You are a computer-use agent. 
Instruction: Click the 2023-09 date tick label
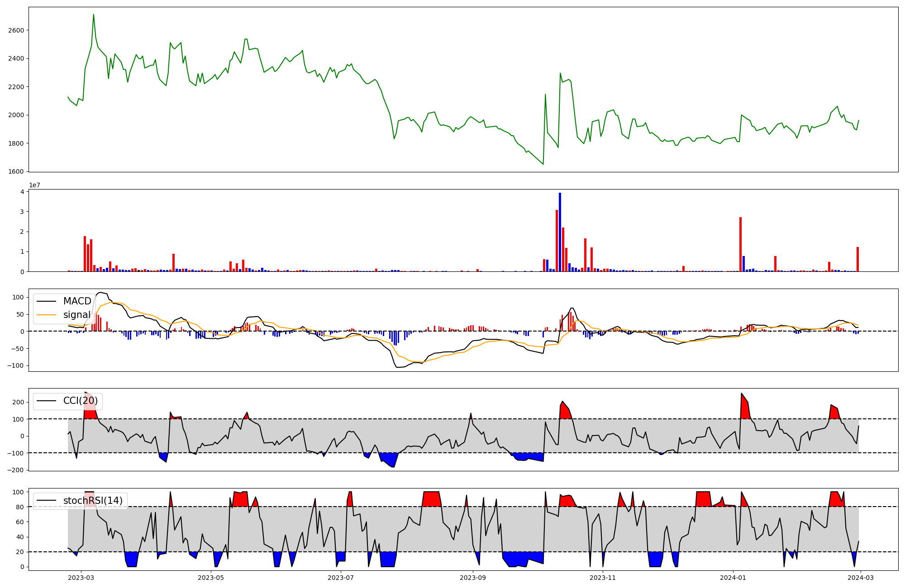click(x=473, y=578)
